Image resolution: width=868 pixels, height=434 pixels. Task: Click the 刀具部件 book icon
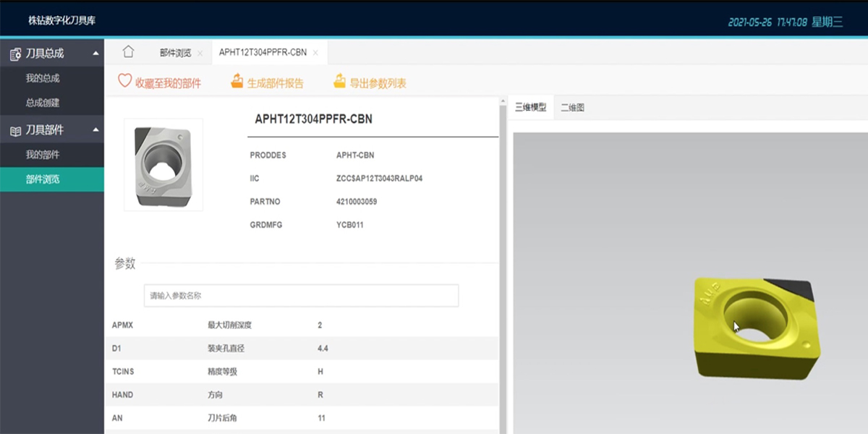click(15, 130)
